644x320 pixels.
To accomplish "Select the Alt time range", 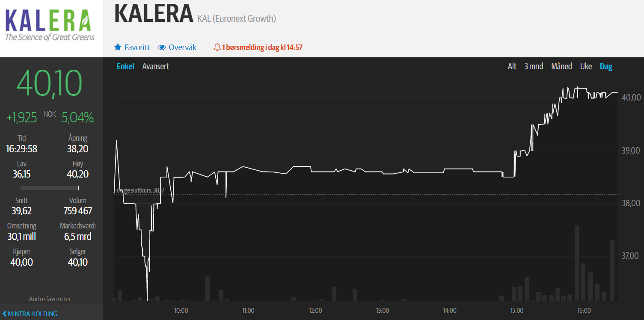I will coord(512,66).
